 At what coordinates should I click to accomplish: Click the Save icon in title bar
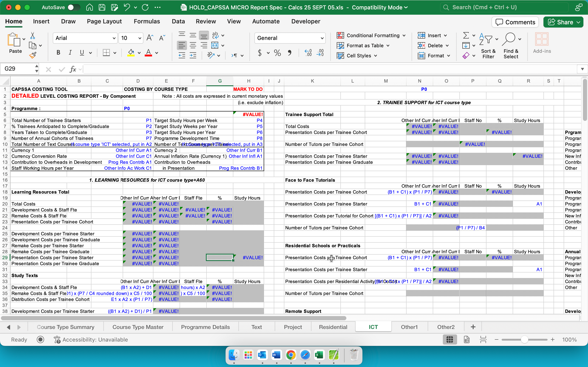click(x=102, y=7)
